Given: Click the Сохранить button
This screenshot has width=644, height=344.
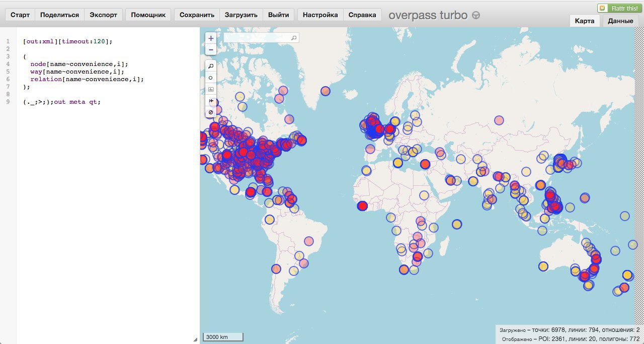Looking at the screenshot, I should tap(197, 15).
